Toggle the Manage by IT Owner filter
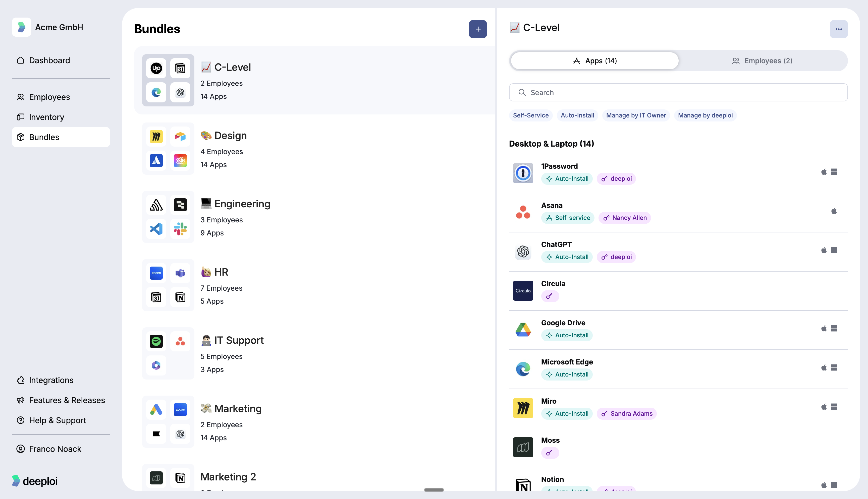This screenshot has width=868, height=499. [636, 115]
